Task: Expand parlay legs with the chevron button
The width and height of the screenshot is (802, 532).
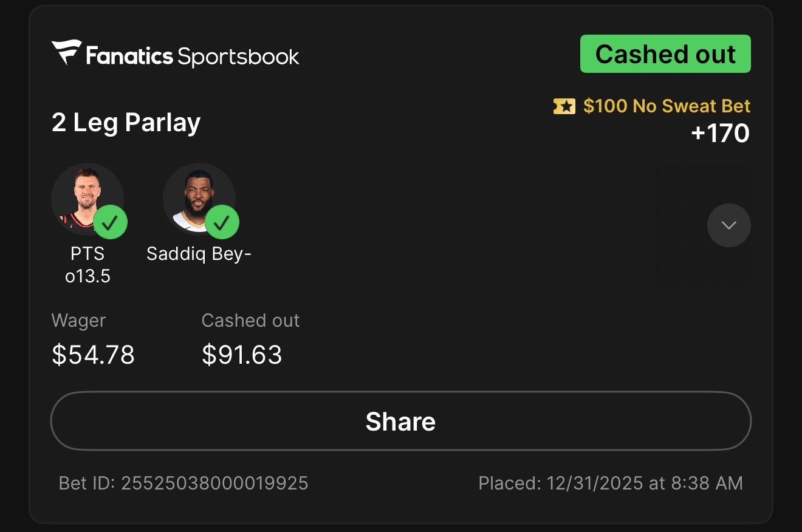Action: 728,225
